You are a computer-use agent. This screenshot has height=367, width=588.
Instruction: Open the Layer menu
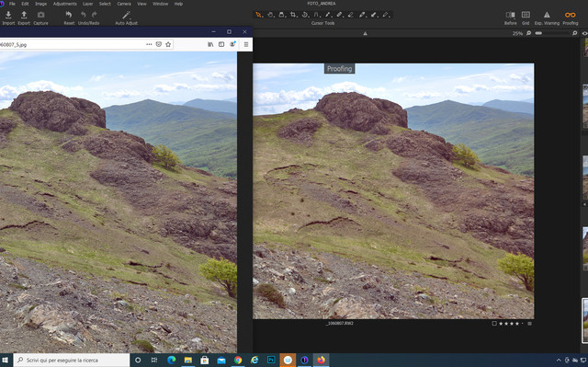coord(88,4)
